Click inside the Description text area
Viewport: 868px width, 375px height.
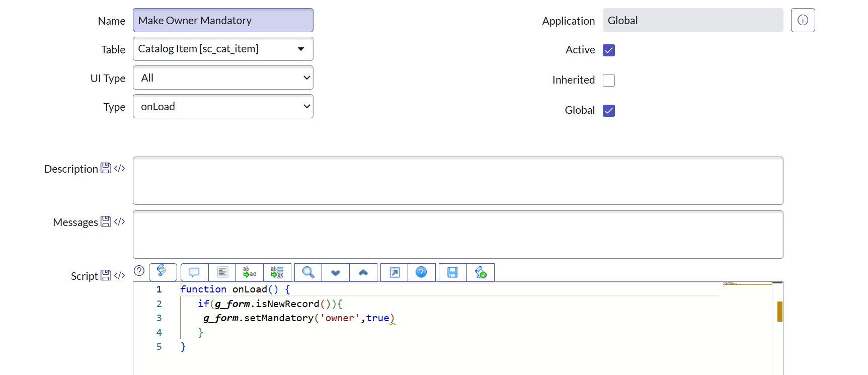457,181
